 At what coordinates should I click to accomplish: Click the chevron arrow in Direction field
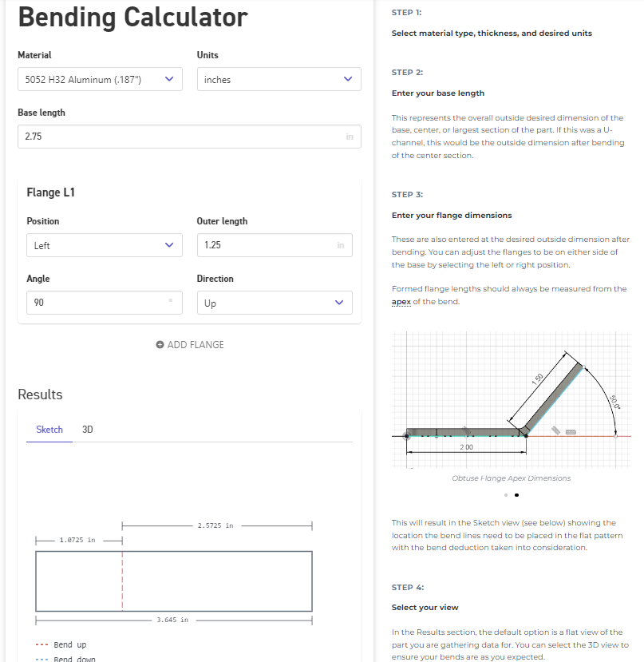[338, 303]
